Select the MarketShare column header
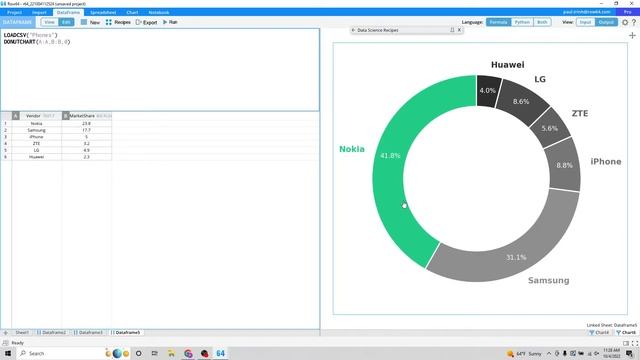This screenshot has width=640, height=360. tap(86, 116)
